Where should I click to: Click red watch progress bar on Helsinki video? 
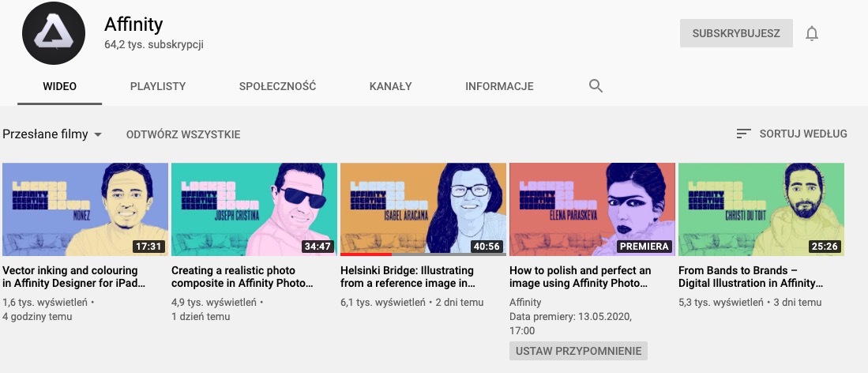click(x=366, y=254)
